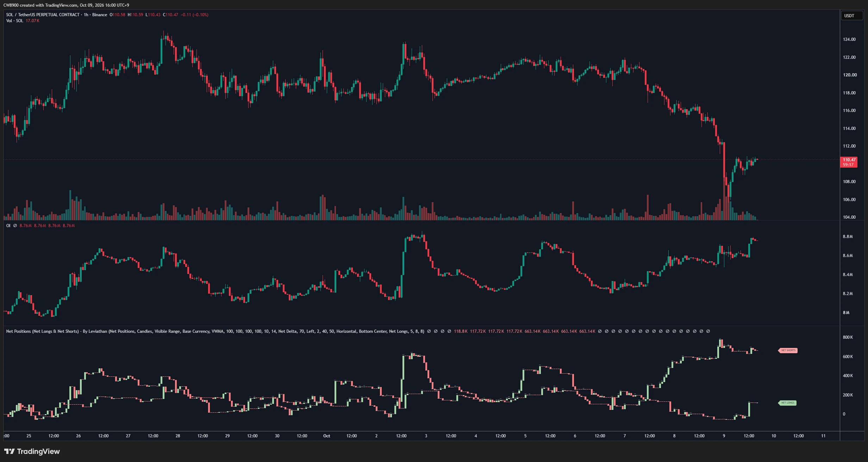
Task: Click the empty-value symbol next to OI
Action: click(x=15, y=226)
